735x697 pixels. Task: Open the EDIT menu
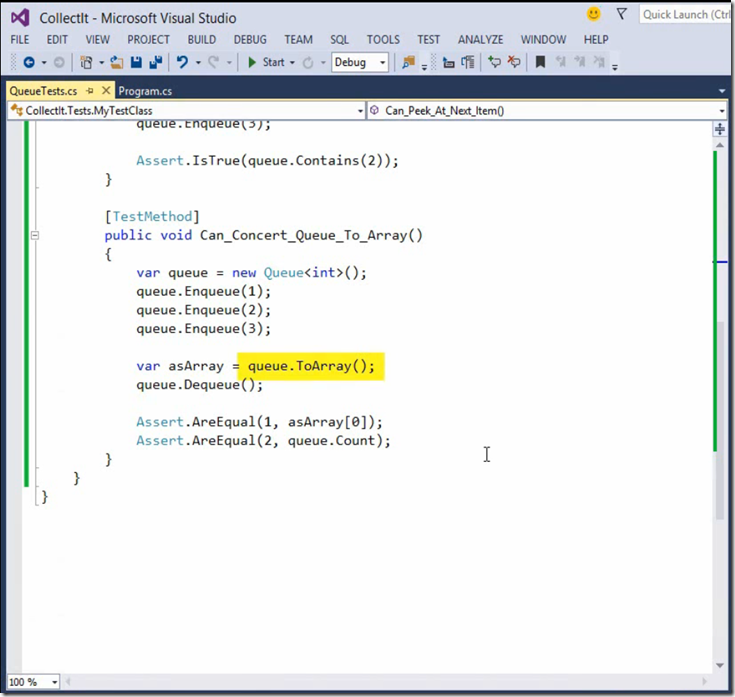(57, 39)
